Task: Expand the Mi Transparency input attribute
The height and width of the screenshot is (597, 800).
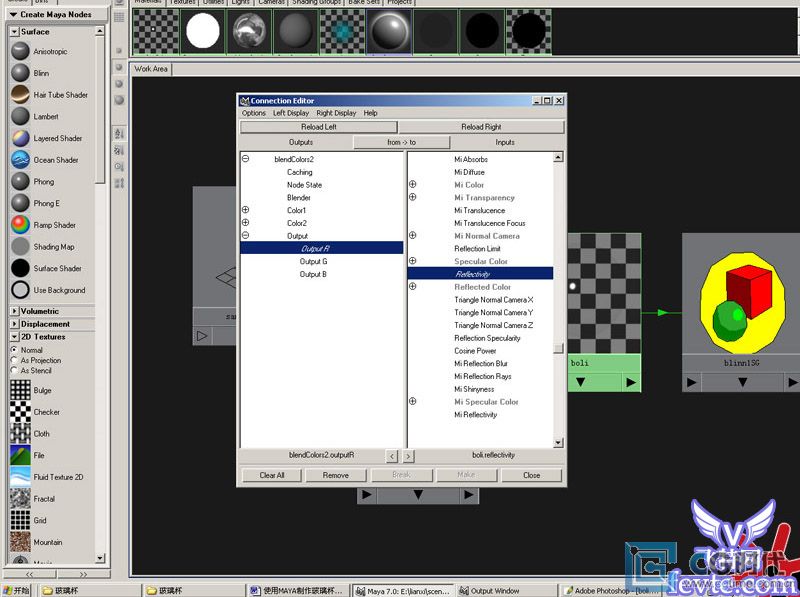Action: click(412, 197)
